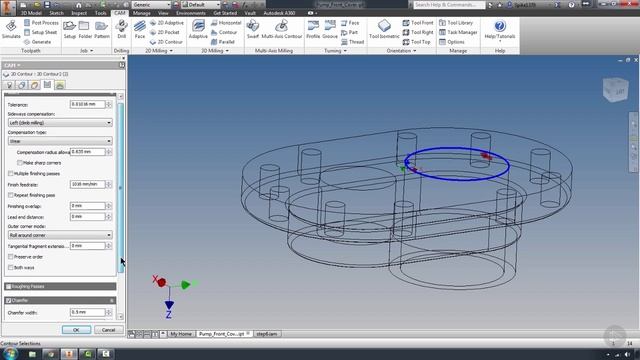This screenshot has width=640, height=360.
Task: Create a new Setup
Action: (69, 29)
